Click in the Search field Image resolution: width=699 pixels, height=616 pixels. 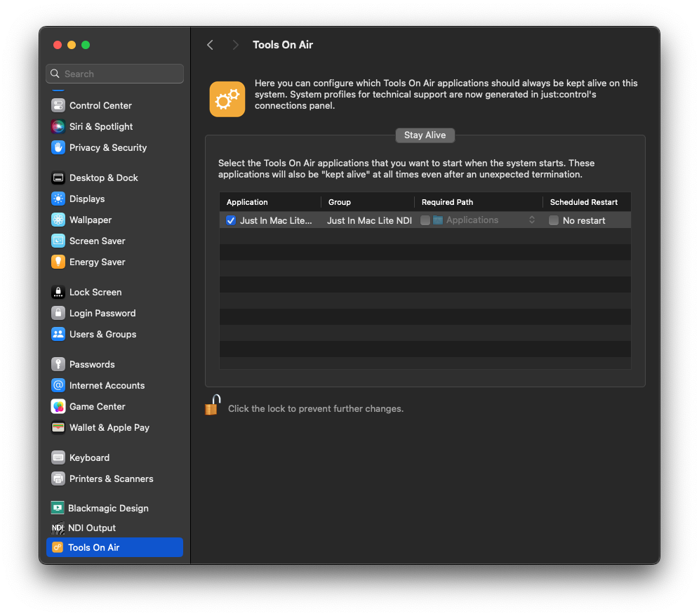pyautogui.click(x=114, y=74)
